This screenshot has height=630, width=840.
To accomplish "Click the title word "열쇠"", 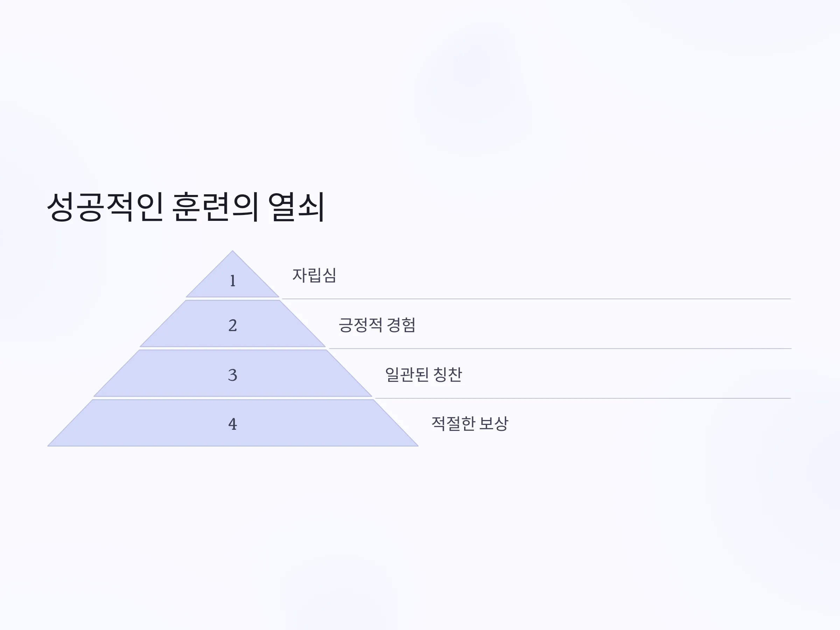I will pyautogui.click(x=296, y=207).
